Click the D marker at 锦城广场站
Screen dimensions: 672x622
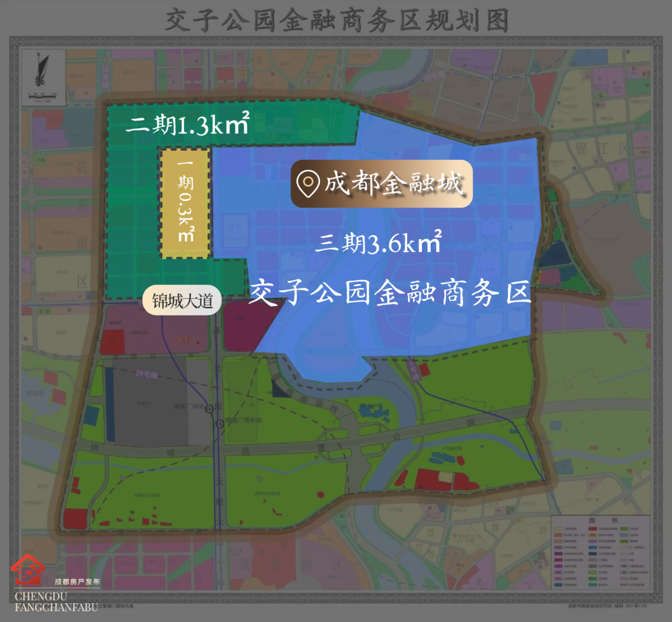210,408
